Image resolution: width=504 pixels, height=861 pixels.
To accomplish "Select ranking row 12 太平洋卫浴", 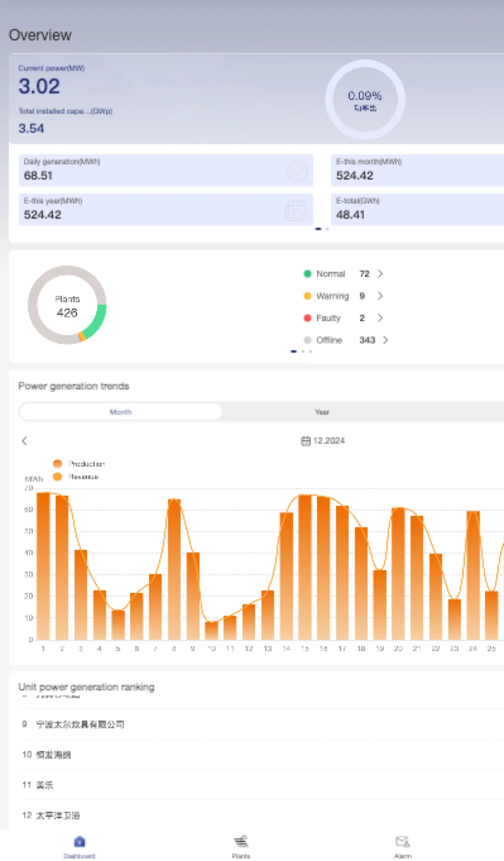I will (x=261, y=815).
